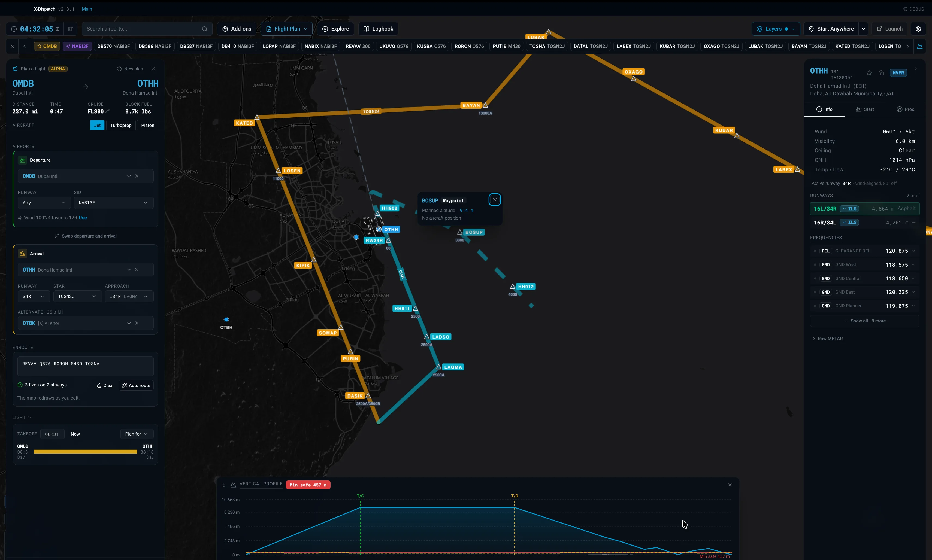Click the Use link for runway 12R

[x=83, y=218]
